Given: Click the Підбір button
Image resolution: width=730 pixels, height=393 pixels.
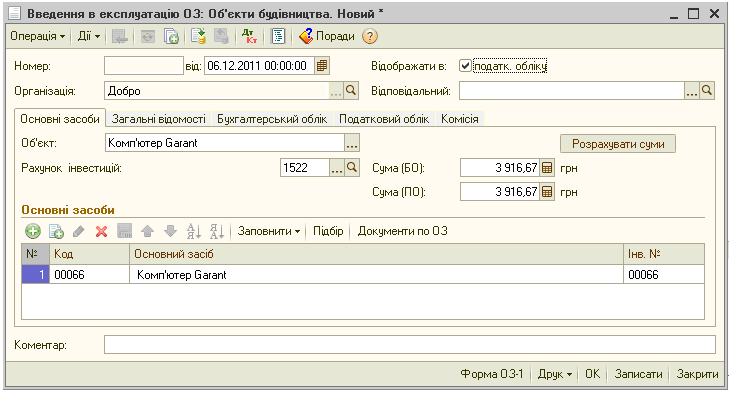Looking at the screenshot, I should tap(328, 231).
